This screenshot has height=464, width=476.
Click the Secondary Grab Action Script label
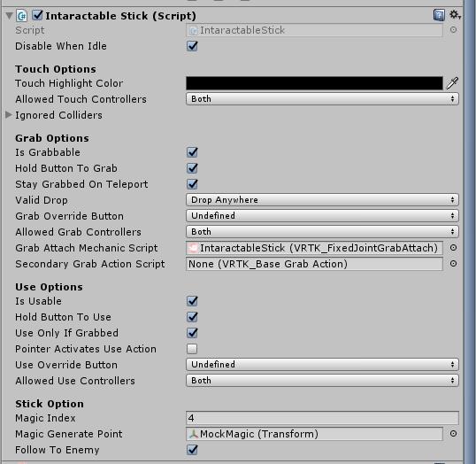click(x=90, y=264)
